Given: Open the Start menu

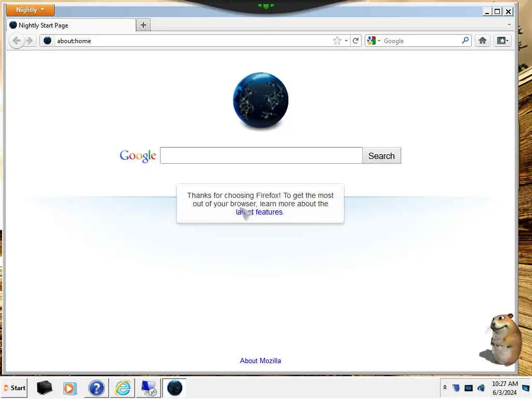Looking at the screenshot, I should coord(15,388).
